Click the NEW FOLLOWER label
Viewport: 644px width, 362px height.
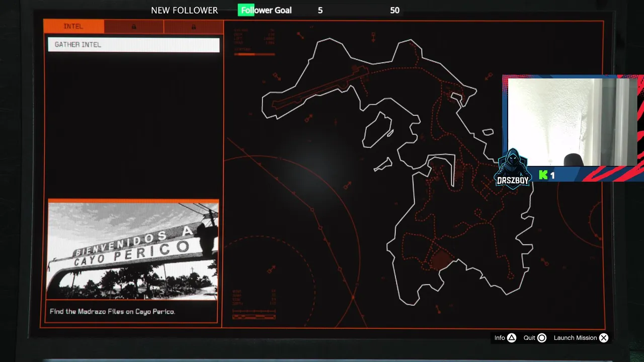pyautogui.click(x=184, y=10)
